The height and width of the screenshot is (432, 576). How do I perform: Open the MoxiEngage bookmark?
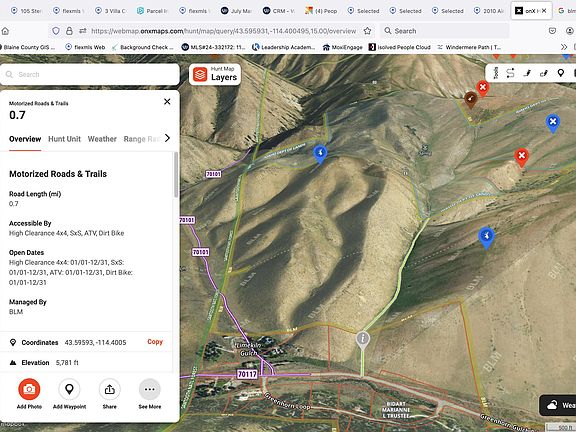(x=342, y=47)
